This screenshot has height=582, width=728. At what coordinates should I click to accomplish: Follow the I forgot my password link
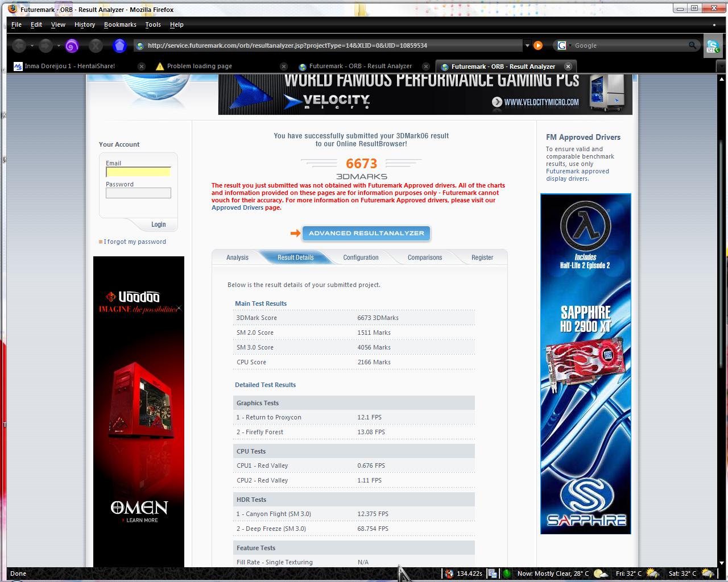pos(135,242)
